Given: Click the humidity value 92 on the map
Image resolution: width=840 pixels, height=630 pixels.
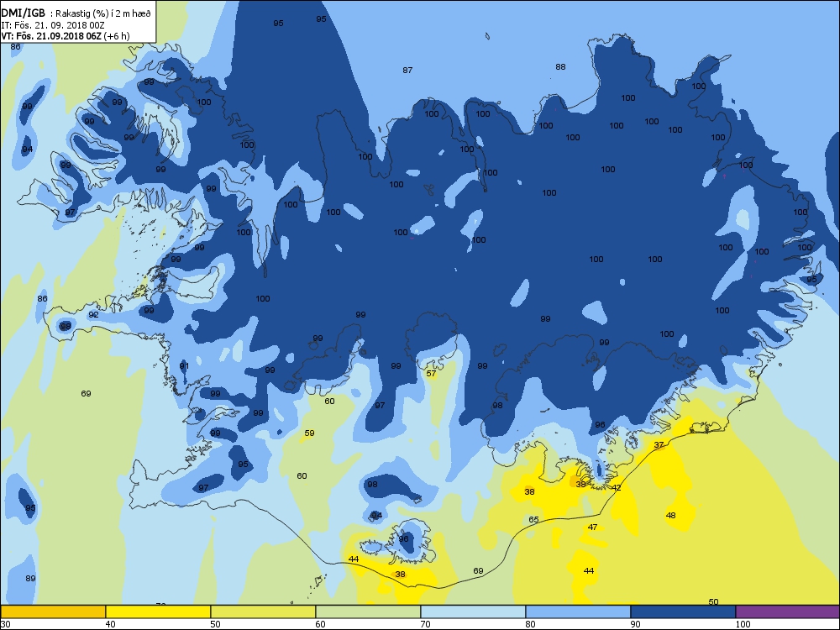Looking at the screenshot, I should click(x=94, y=315).
